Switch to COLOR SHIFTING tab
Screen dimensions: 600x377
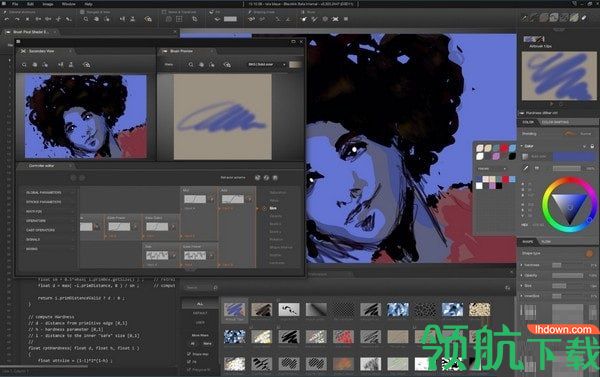pyautogui.click(x=555, y=122)
